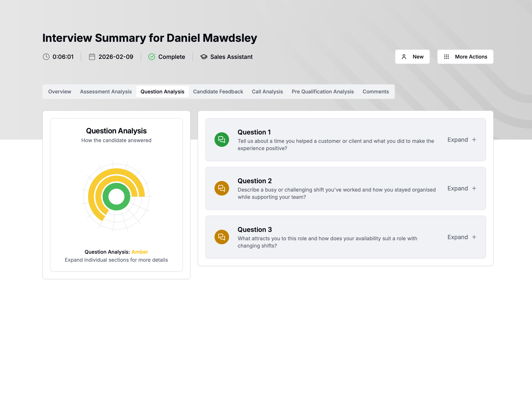Open the Call Analysis tab

click(x=267, y=92)
